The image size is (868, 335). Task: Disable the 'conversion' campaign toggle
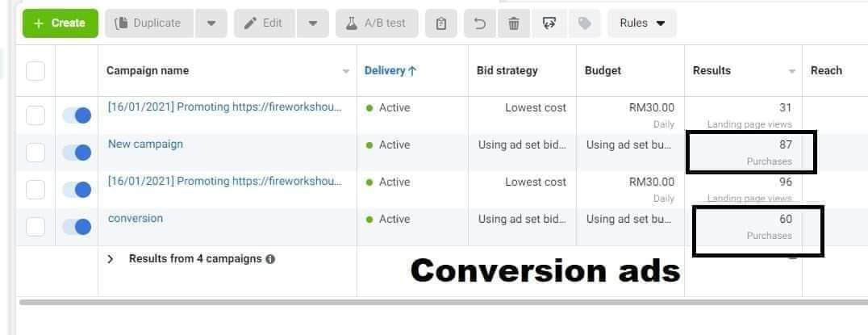click(x=77, y=227)
